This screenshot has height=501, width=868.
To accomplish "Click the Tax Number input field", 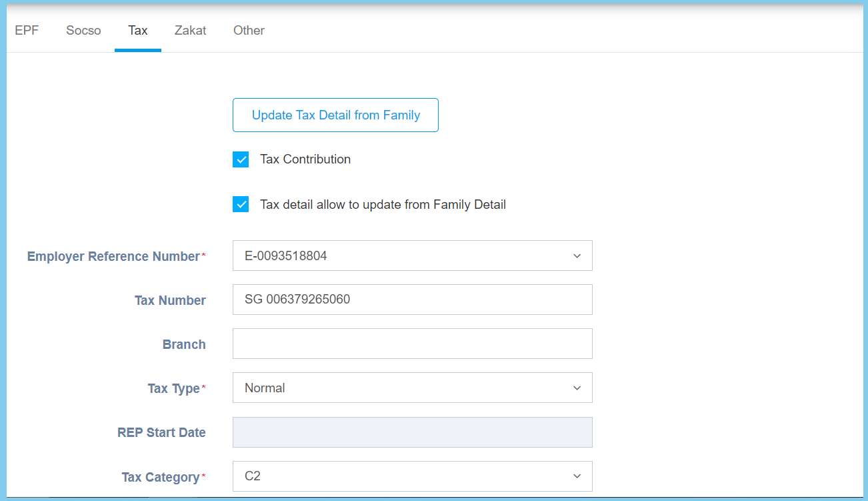I will pos(412,300).
